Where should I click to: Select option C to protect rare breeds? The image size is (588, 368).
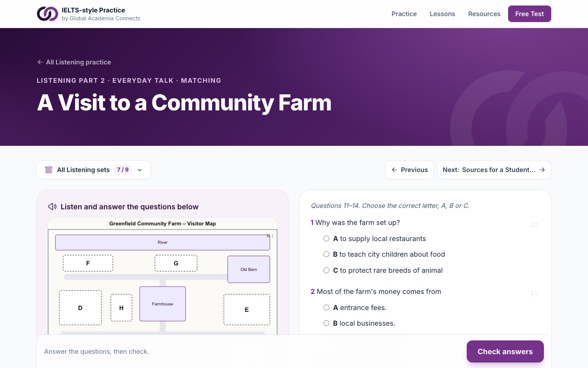pos(326,270)
